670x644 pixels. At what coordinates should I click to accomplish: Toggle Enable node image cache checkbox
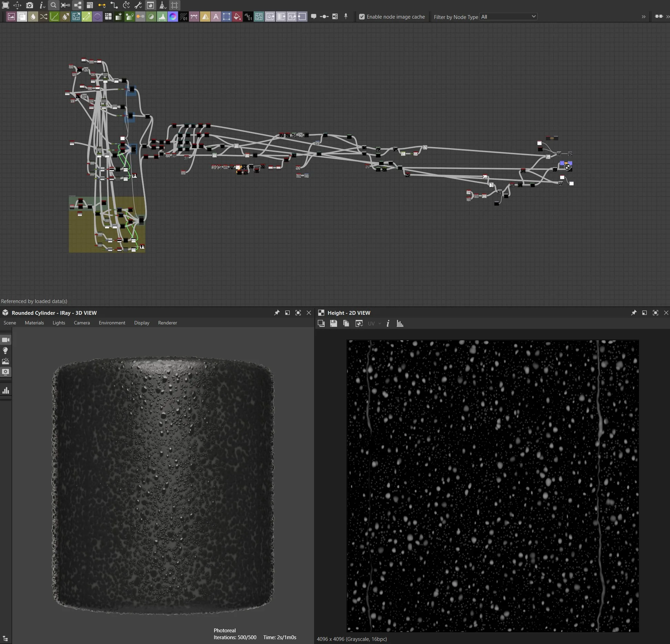click(362, 17)
